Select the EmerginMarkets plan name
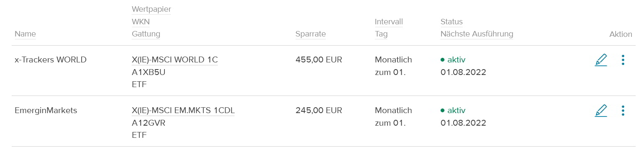This screenshot has width=644, height=155. [x=46, y=111]
